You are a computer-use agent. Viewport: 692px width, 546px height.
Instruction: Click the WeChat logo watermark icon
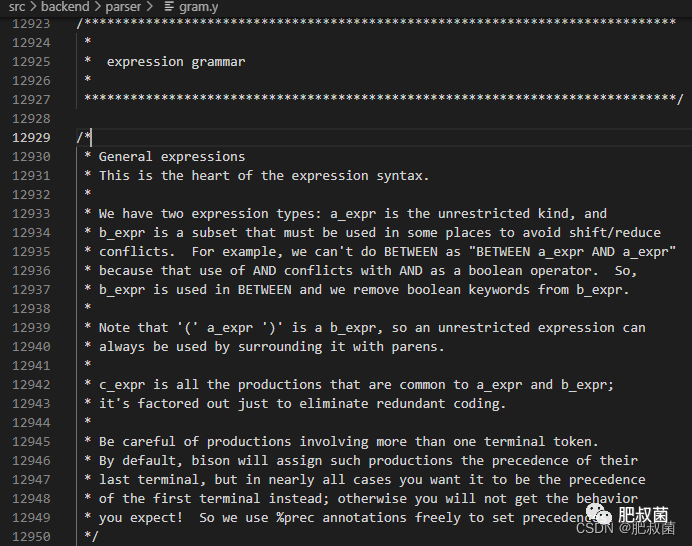click(x=598, y=515)
